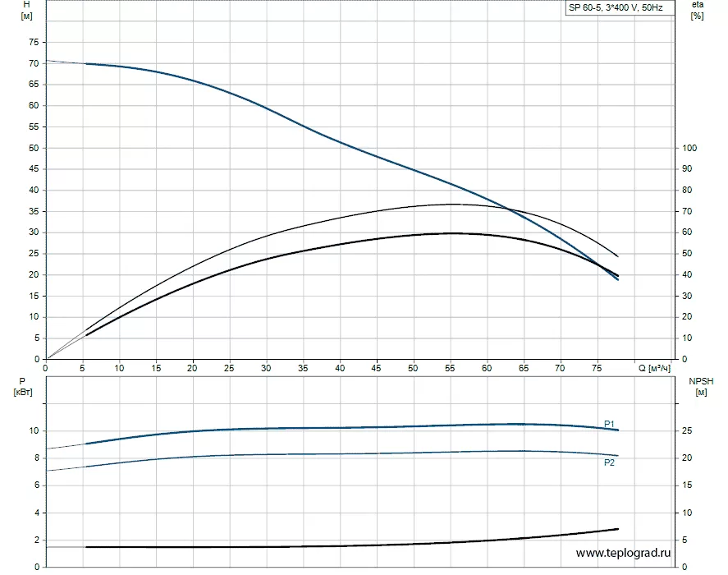Click the P [кВт] axis title
The width and height of the screenshot is (728, 575).
click(23, 387)
